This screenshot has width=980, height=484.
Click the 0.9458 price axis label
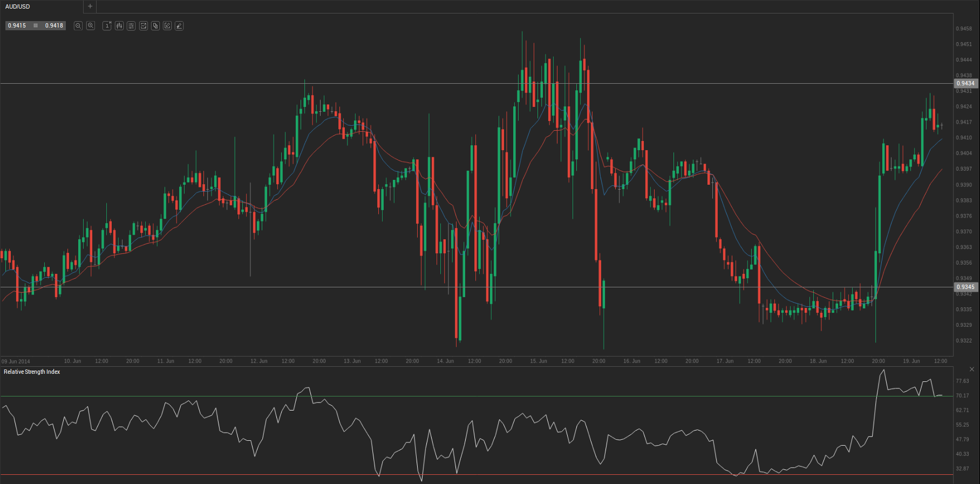click(964, 29)
